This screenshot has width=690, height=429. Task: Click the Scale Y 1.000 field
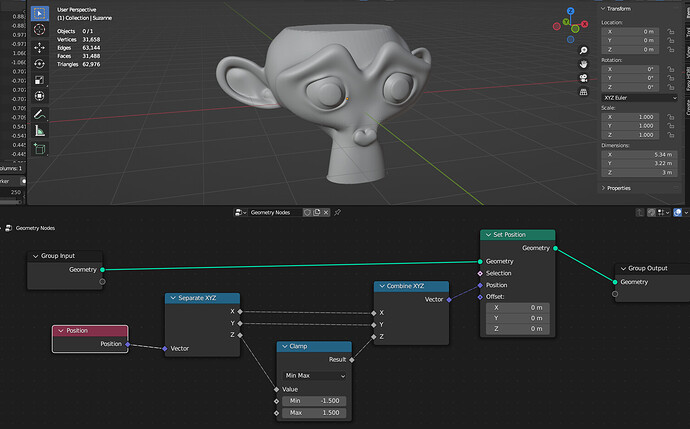630,126
